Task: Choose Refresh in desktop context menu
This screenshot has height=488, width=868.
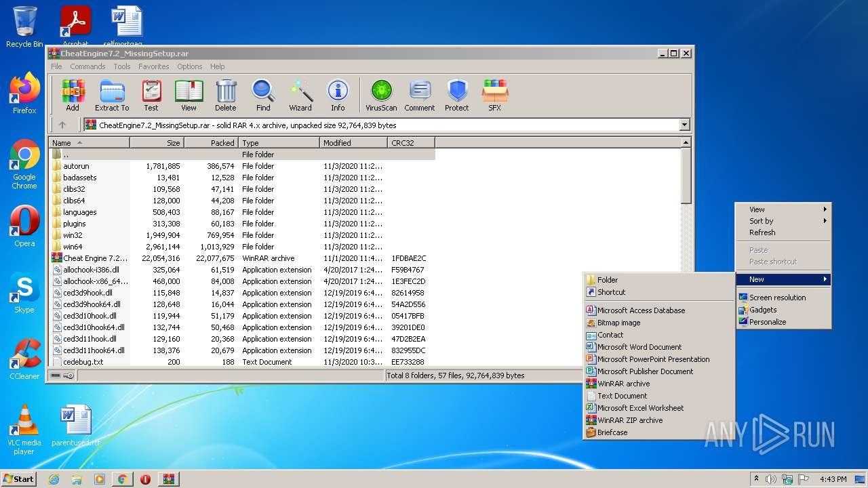Action: point(784,232)
